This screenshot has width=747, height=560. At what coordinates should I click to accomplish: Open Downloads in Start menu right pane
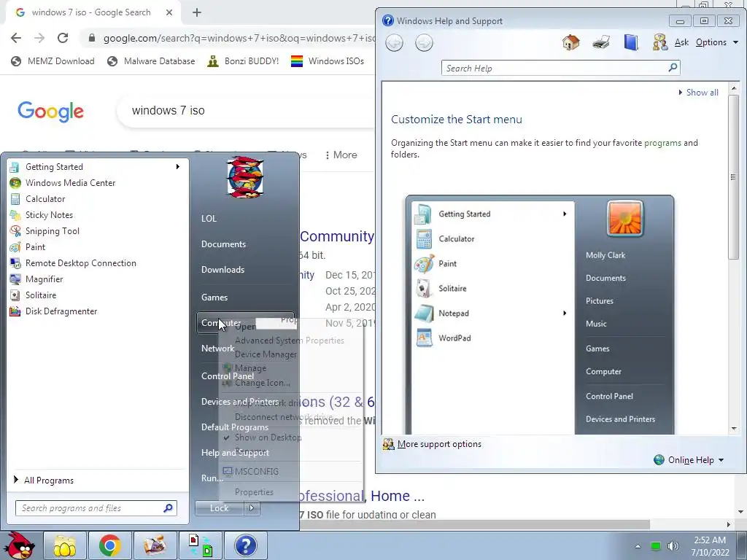coord(223,270)
